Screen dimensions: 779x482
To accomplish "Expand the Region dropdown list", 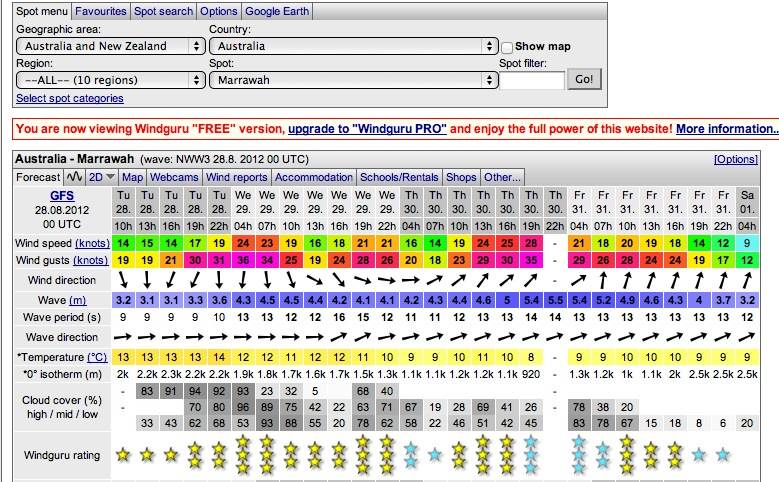I will point(110,79).
